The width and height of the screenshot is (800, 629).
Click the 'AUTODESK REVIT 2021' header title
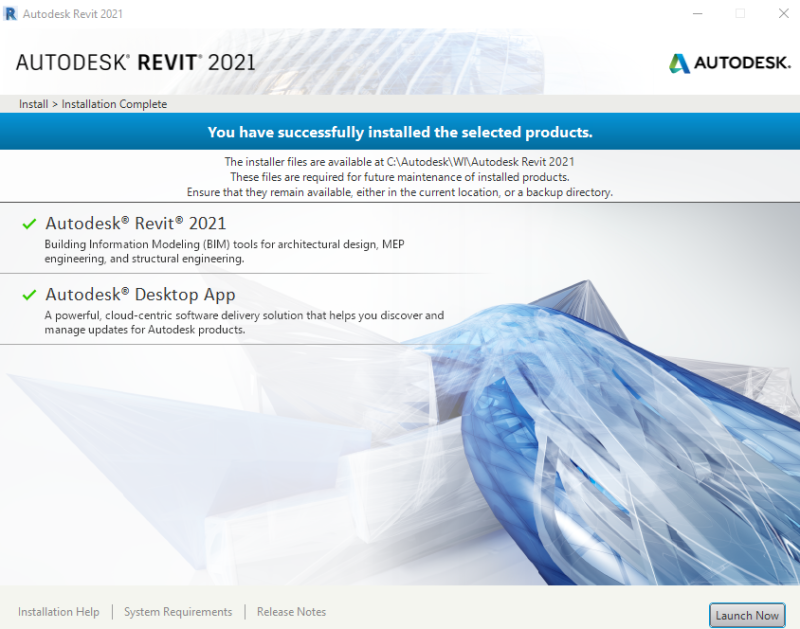coord(136,63)
